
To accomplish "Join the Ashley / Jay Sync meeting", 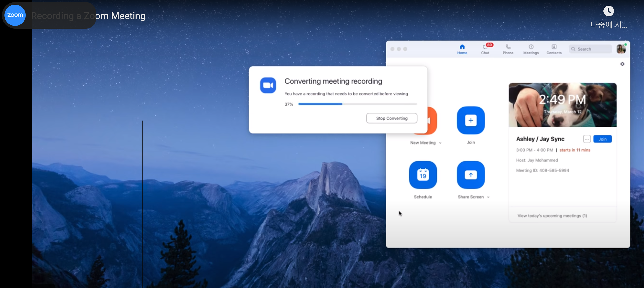I will coord(602,139).
